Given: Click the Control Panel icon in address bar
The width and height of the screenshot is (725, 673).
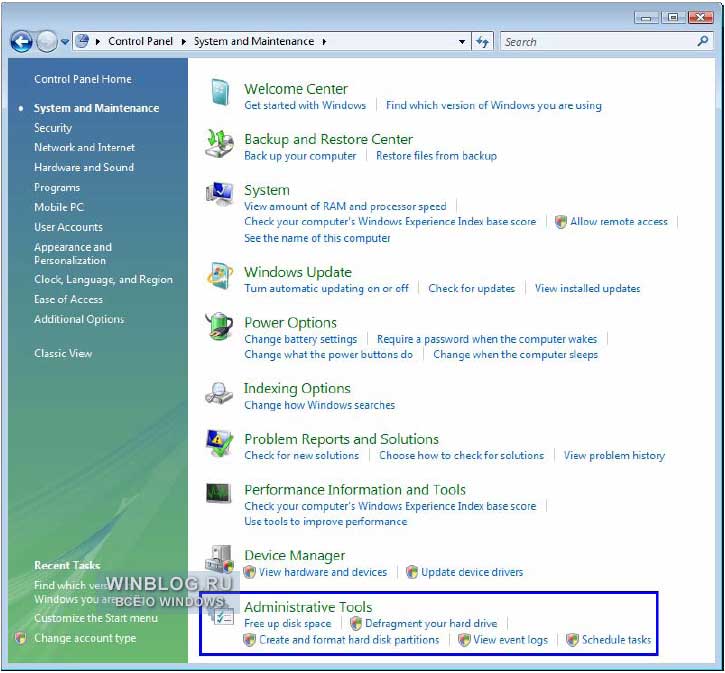Looking at the screenshot, I should click(x=82, y=41).
